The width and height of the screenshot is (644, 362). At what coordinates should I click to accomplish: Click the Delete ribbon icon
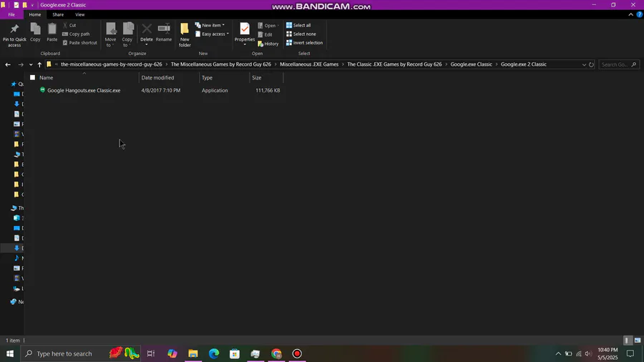tap(147, 34)
